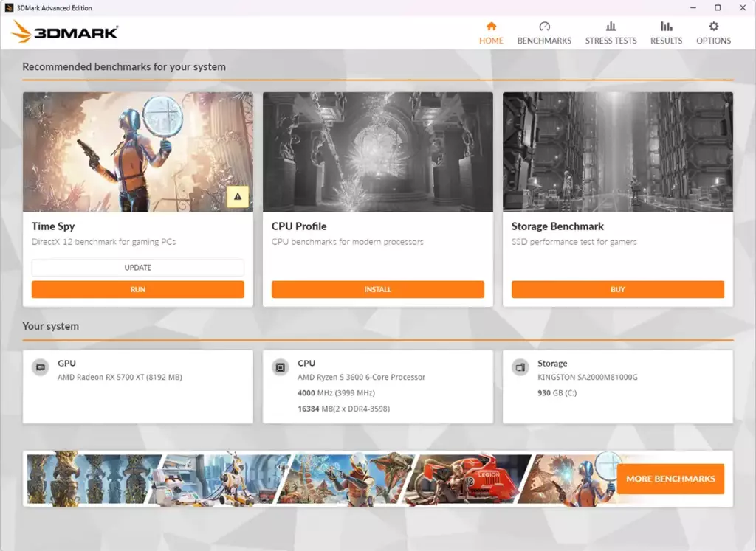Click 'AMD Radeon RX 5700 XT (8192 MB)' text
The image size is (756, 551).
coord(120,377)
